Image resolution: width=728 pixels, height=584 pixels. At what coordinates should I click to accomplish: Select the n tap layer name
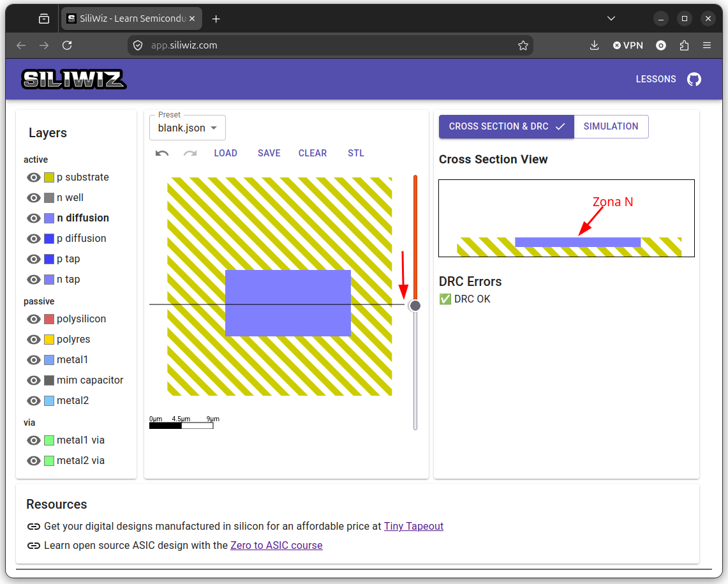[x=68, y=280]
